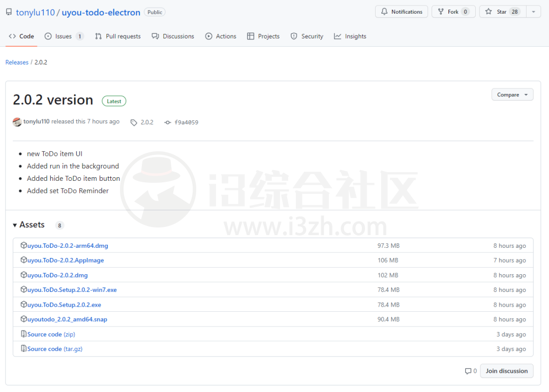This screenshot has height=392, width=549.
Task: Open the Compare dropdown
Action: (x=512, y=94)
